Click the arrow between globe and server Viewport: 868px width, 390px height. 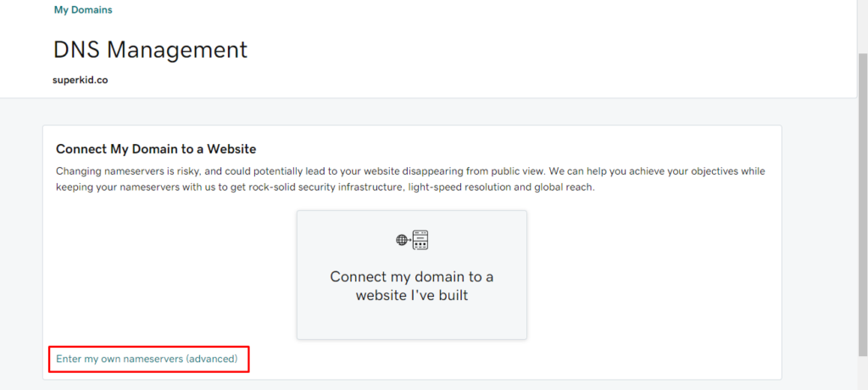409,240
